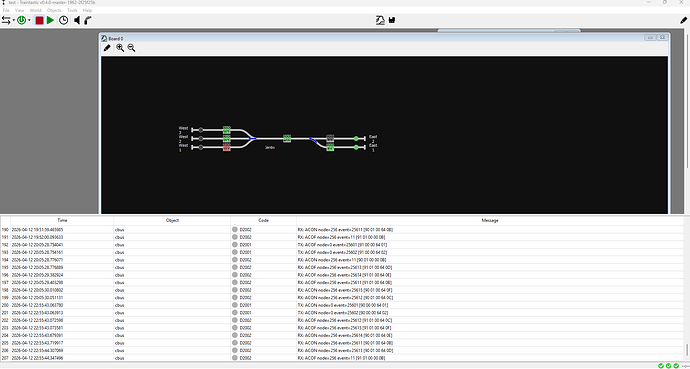This screenshot has width=690, height=369.
Task: Click the blue three-way turnout on the left
Action: pos(253,139)
